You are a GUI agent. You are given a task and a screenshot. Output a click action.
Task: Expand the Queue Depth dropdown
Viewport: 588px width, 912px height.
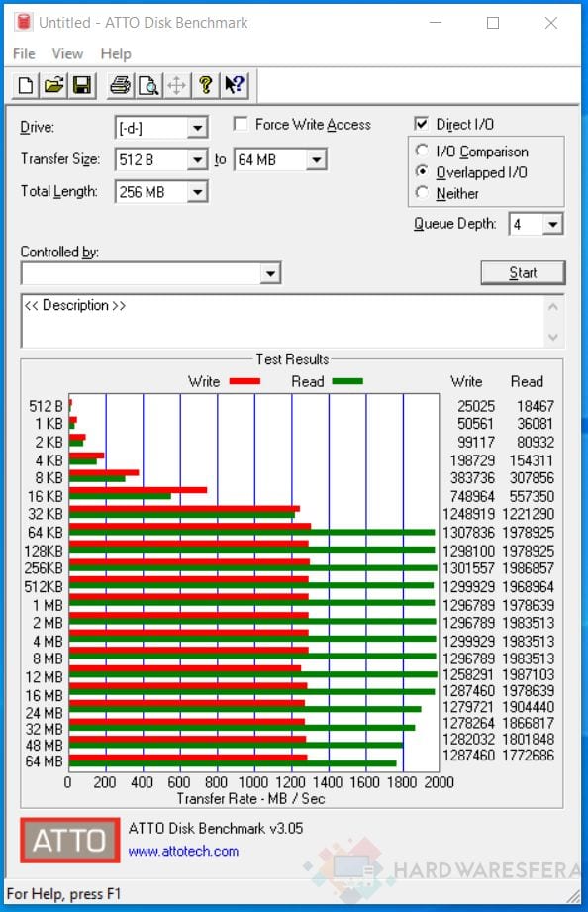click(552, 224)
